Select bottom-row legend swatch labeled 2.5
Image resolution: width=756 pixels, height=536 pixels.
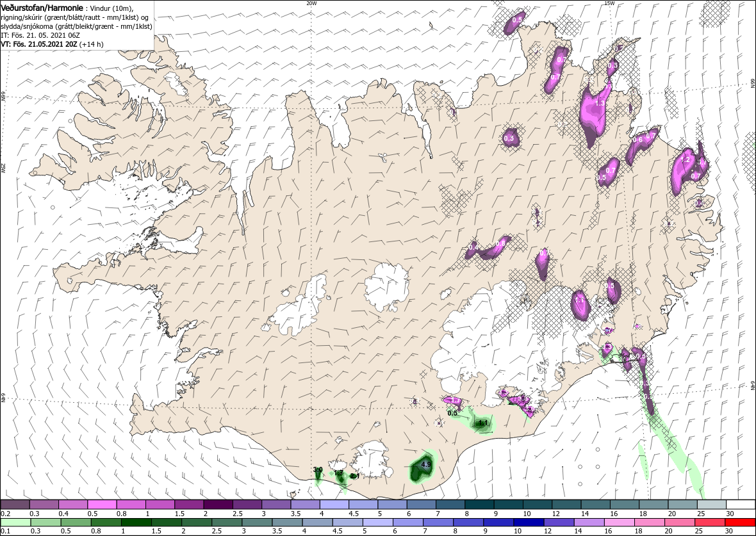pos(227,523)
